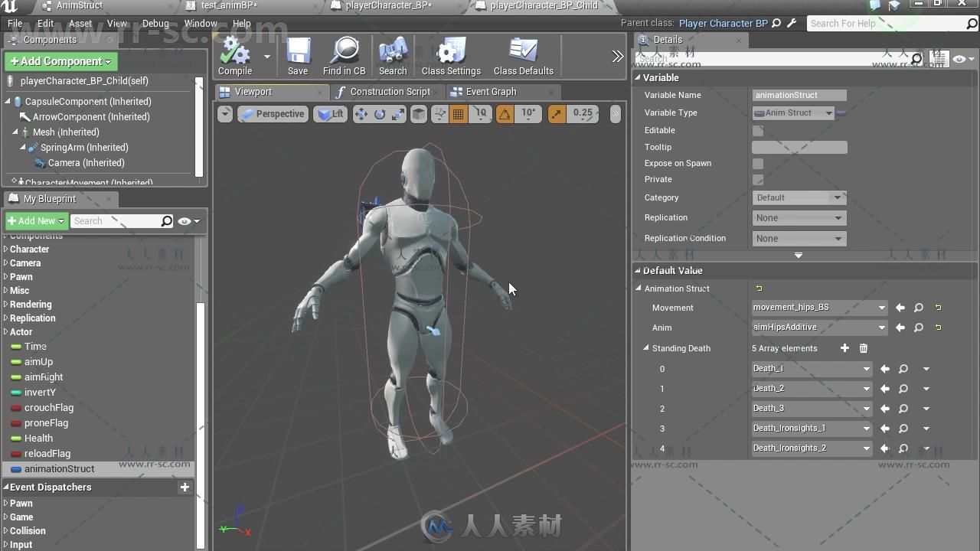The width and height of the screenshot is (980, 551).
Task: Click the Compile toolbar icon
Action: pyautogui.click(x=235, y=56)
